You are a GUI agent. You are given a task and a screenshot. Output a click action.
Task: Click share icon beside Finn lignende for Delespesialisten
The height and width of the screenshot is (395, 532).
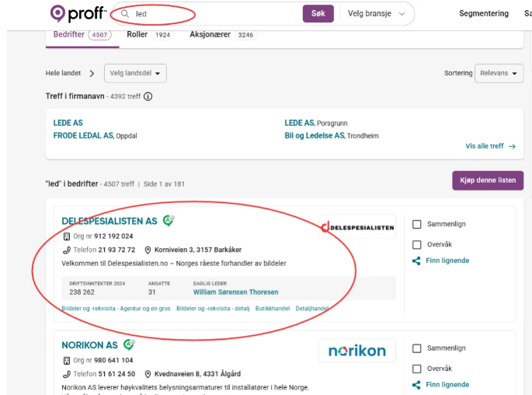[x=416, y=260]
